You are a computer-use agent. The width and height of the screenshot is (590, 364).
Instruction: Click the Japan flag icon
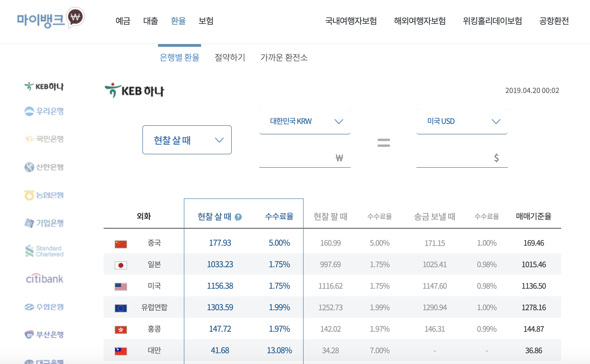coord(121,265)
